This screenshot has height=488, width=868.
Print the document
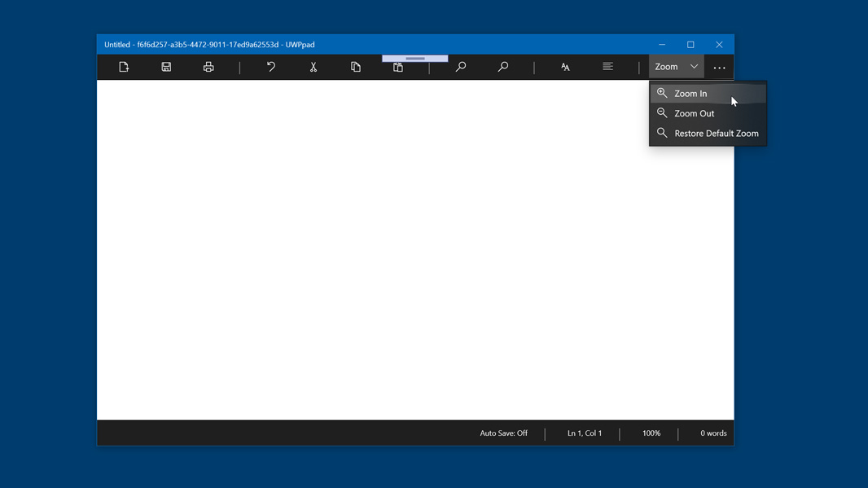click(208, 67)
